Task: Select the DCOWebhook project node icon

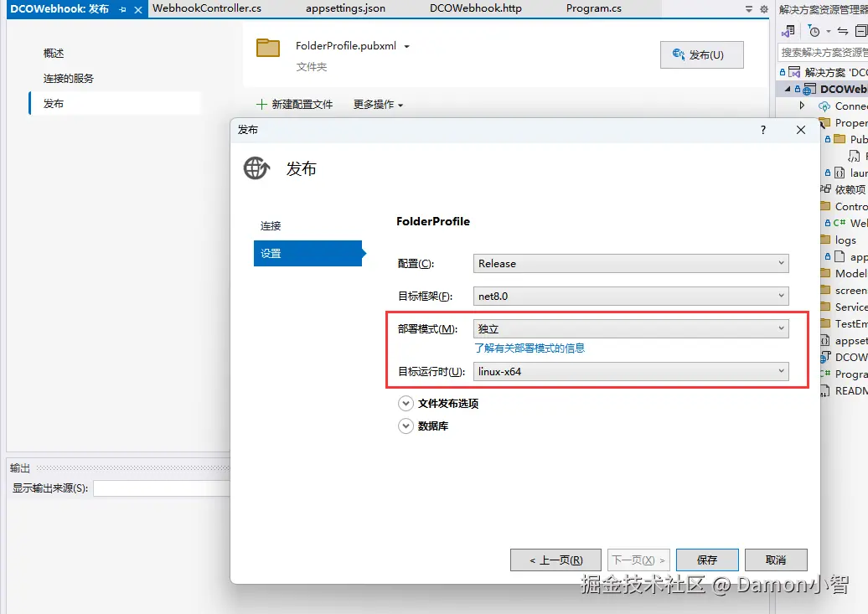Action: tap(809, 89)
